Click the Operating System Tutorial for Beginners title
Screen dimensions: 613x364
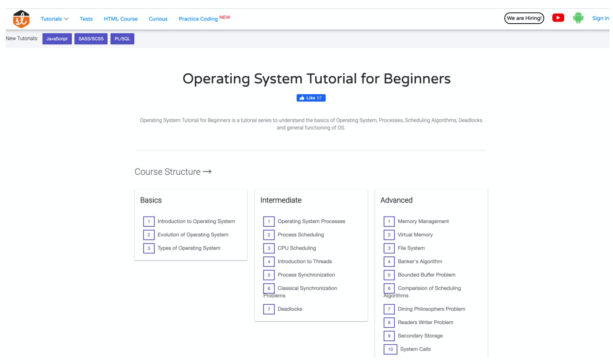(316, 79)
